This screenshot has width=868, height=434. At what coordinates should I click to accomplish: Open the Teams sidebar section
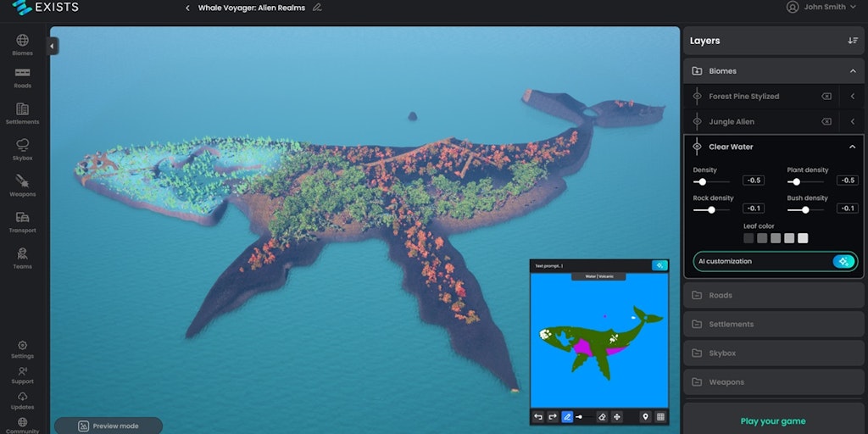(x=22, y=258)
